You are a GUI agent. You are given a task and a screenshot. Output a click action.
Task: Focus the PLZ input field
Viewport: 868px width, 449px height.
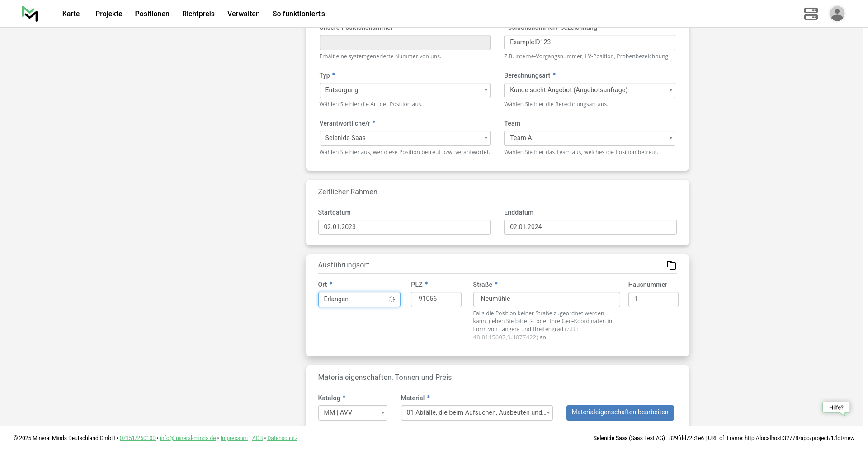436,299
